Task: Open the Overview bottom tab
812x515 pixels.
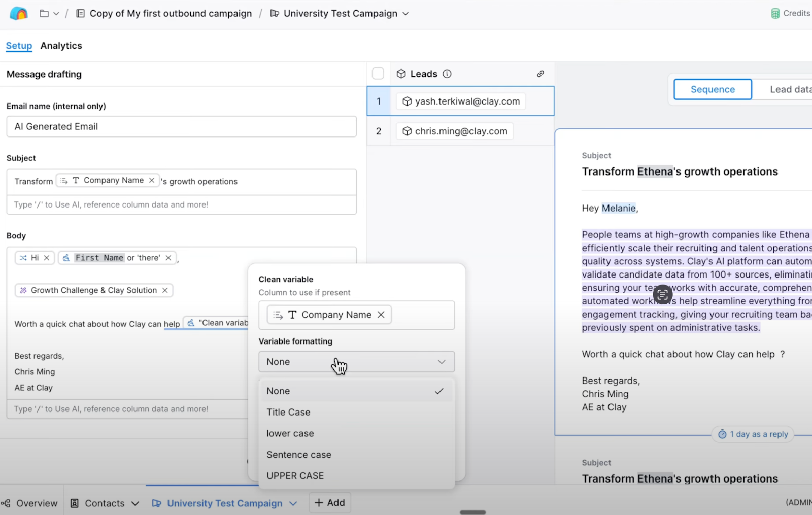Action: click(30, 503)
